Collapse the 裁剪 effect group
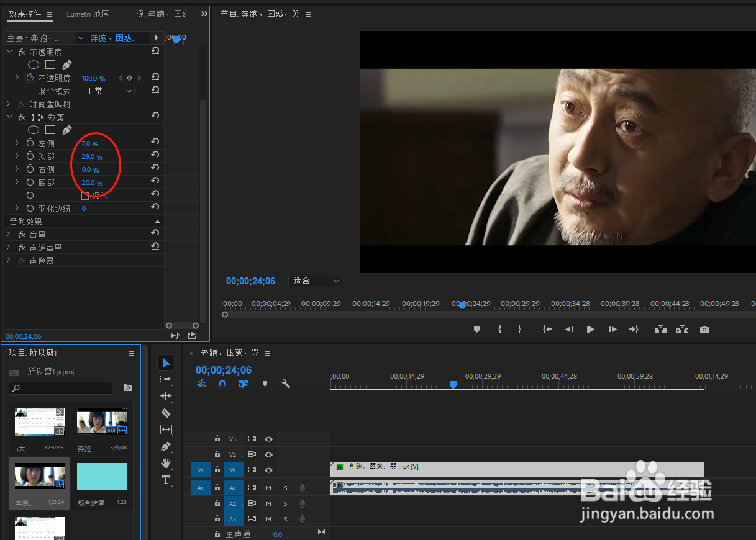 10,117
